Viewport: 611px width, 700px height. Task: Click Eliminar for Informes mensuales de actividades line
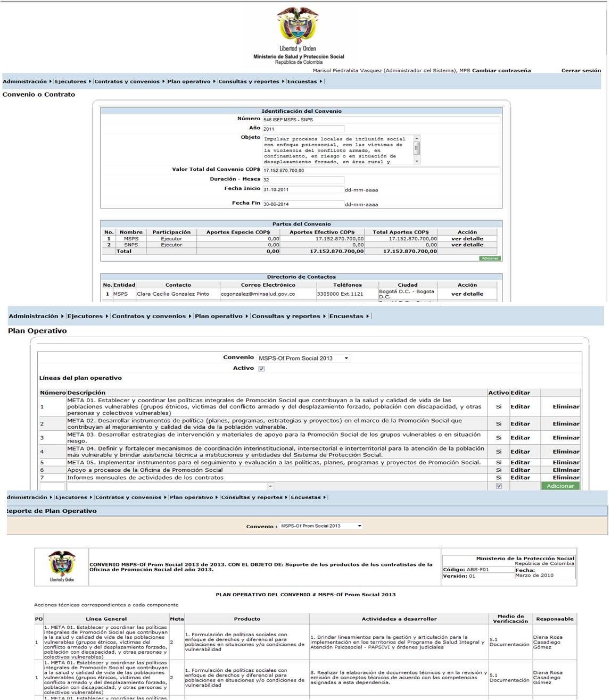point(566,478)
